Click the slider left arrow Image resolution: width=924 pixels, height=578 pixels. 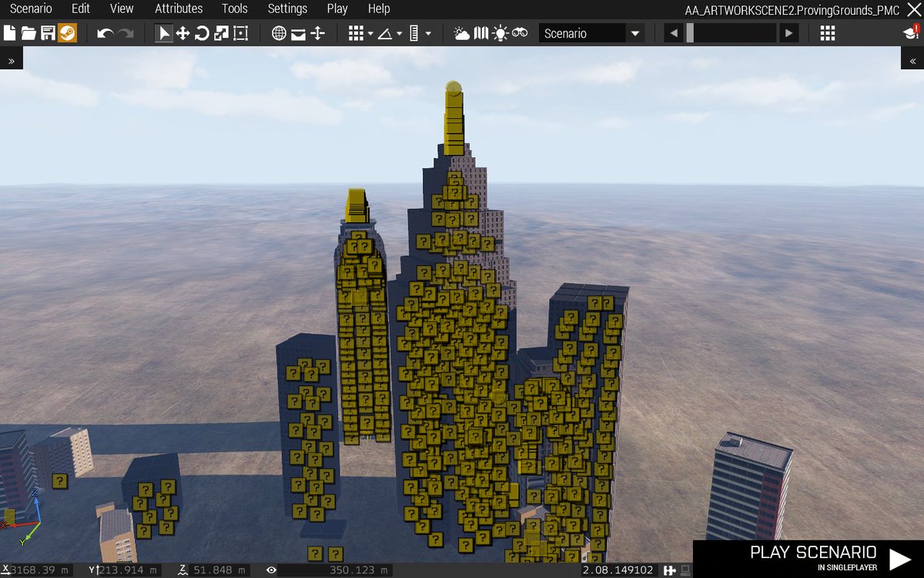[674, 33]
